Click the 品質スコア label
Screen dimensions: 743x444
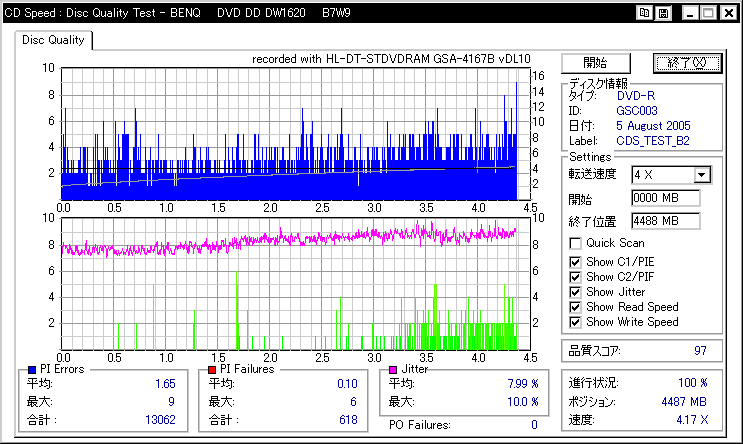pyautogui.click(x=594, y=351)
